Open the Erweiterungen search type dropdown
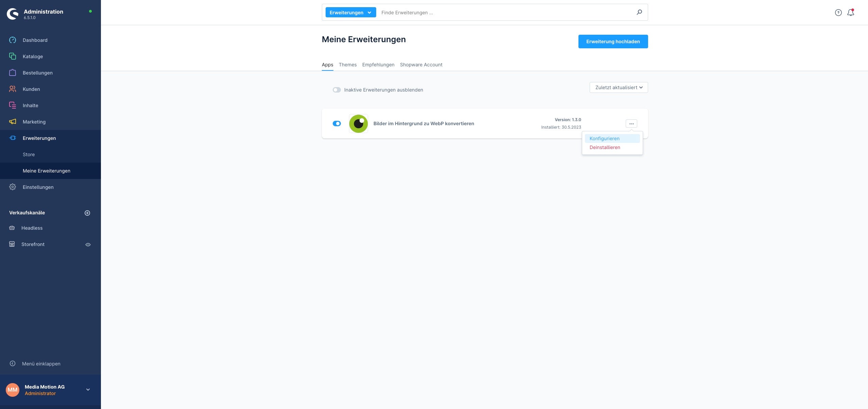 click(351, 13)
